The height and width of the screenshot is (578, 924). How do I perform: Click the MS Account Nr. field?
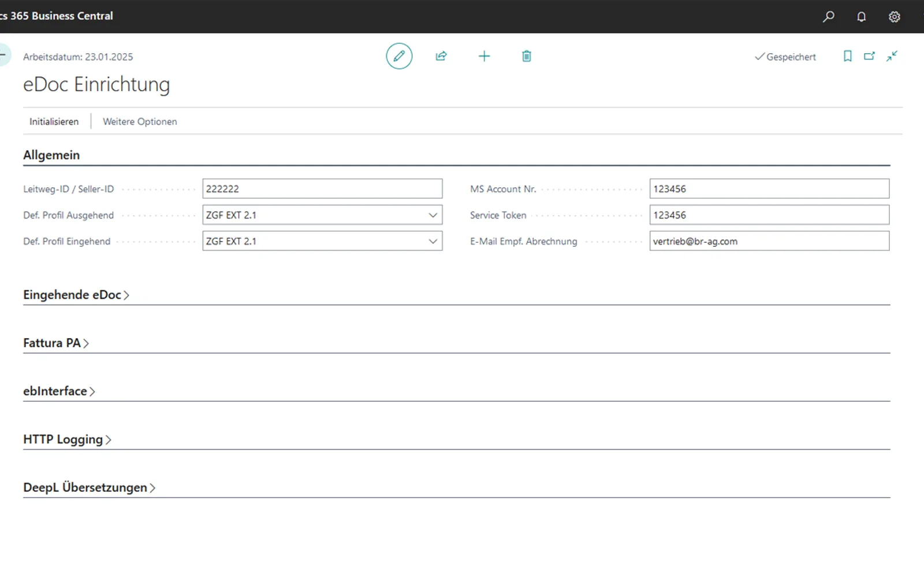[769, 189]
